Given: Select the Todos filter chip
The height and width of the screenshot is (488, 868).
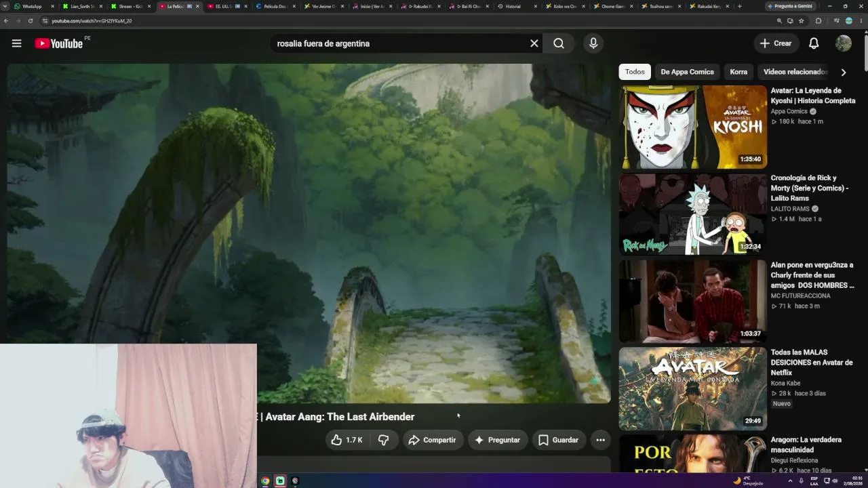Looking at the screenshot, I should [635, 72].
